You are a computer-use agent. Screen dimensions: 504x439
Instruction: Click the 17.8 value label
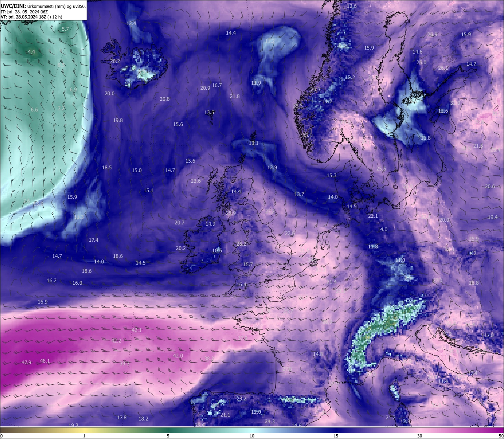122,417
